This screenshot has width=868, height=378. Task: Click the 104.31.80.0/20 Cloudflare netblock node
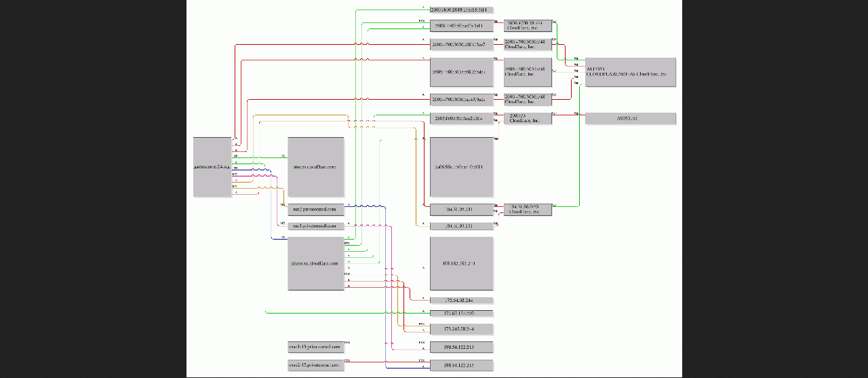(x=528, y=210)
